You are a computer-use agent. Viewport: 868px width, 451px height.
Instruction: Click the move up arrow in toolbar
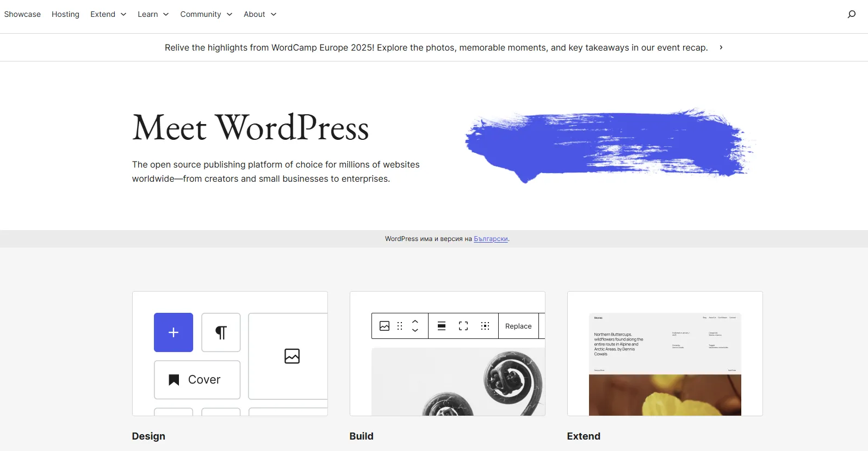pyautogui.click(x=415, y=322)
